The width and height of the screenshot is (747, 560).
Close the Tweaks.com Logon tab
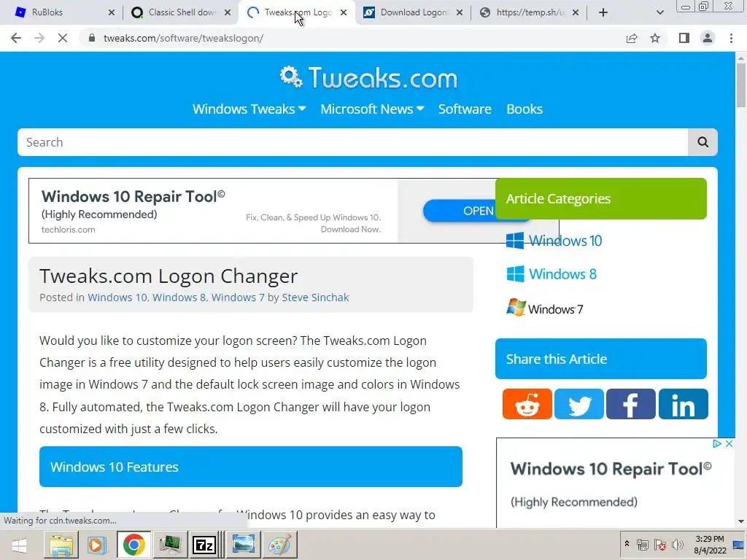pyautogui.click(x=344, y=12)
